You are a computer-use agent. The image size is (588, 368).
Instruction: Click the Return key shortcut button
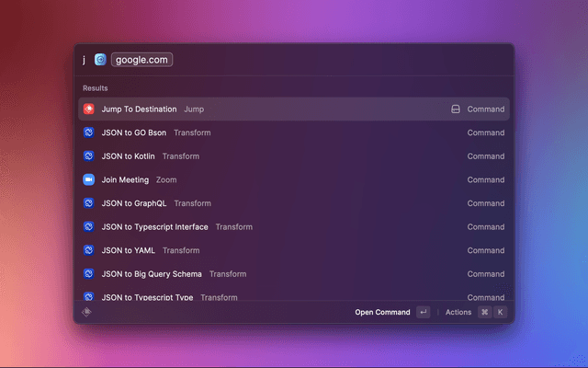[423, 312]
